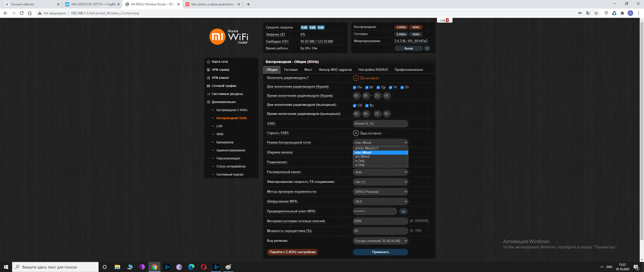The image size is (644, 272).
Task: Uncheck the Сб weekend checkbox
Action: [x=355, y=105]
